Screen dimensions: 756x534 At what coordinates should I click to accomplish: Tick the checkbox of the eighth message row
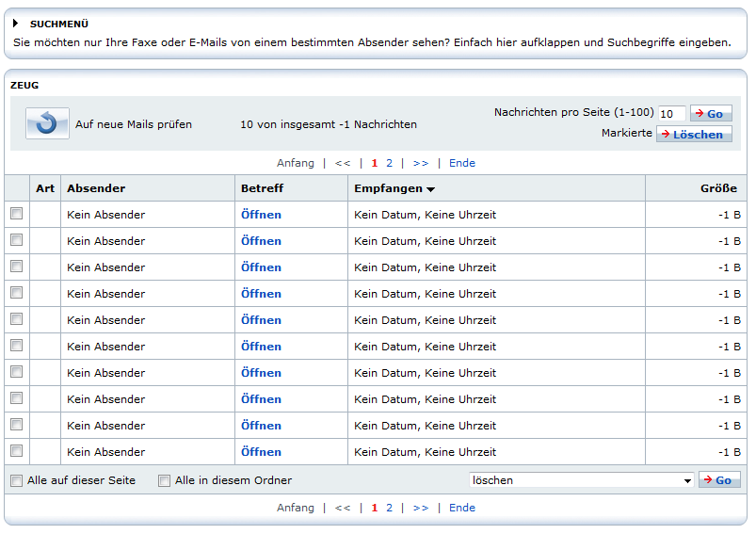pos(17,398)
